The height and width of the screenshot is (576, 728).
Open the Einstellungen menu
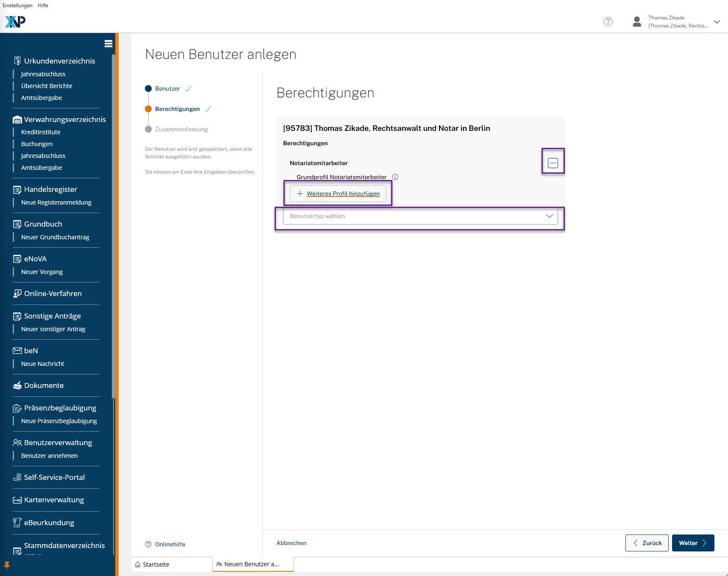tap(17, 6)
